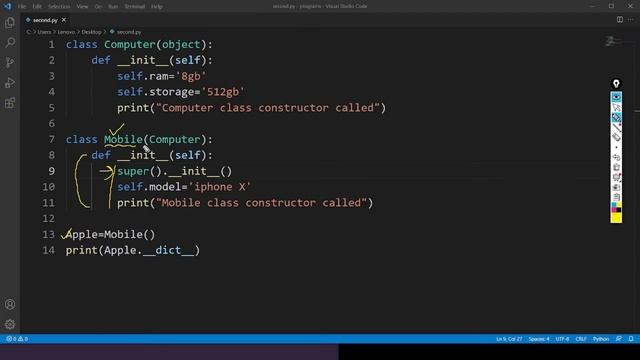The width and height of the screenshot is (640, 360).
Task: Click the camera snapshot icon in annotation toolbar
Action: pos(616,187)
